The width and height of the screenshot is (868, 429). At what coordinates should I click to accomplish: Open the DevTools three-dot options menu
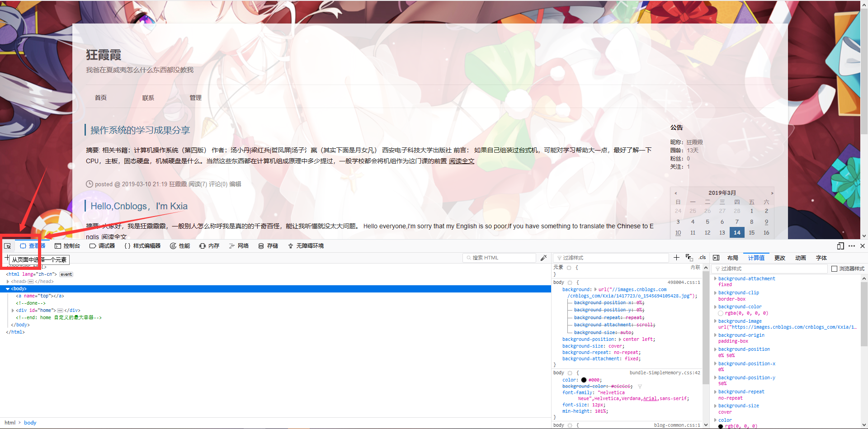click(852, 246)
